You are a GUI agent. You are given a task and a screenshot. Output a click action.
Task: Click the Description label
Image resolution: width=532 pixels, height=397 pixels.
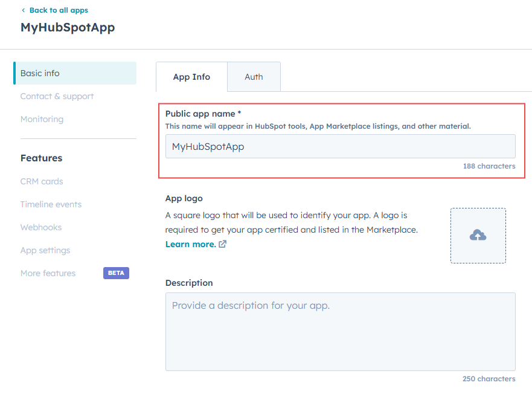coord(189,283)
